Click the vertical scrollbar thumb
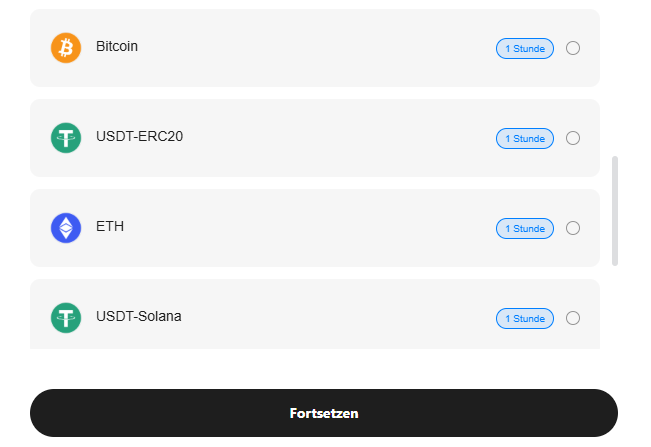 click(x=615, y=210)
